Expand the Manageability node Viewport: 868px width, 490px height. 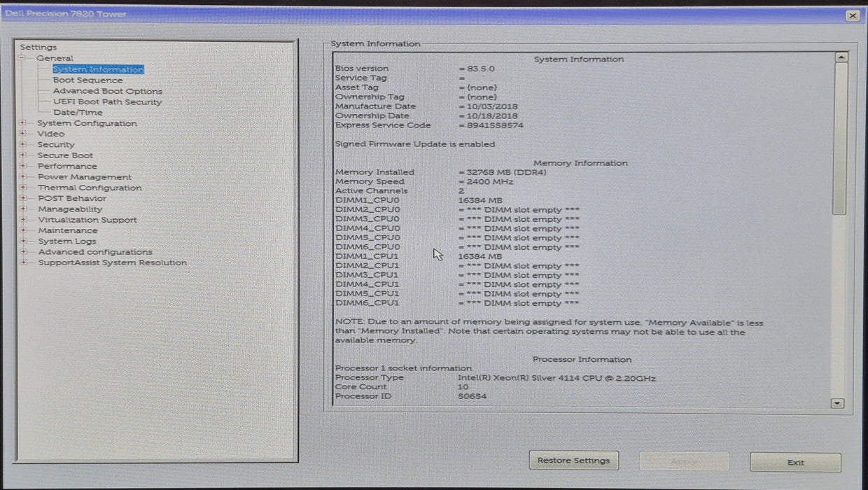point(23,209)
